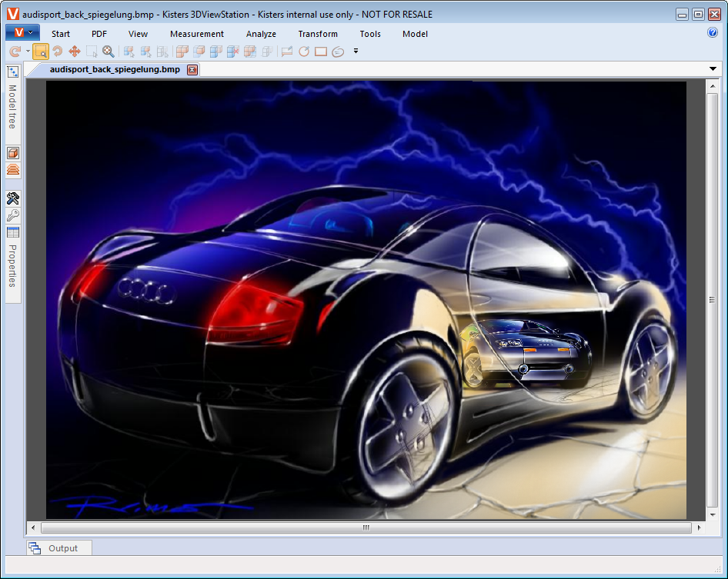Open the PDF ribbon tab
728x579 pixels.
coord(99,34)
